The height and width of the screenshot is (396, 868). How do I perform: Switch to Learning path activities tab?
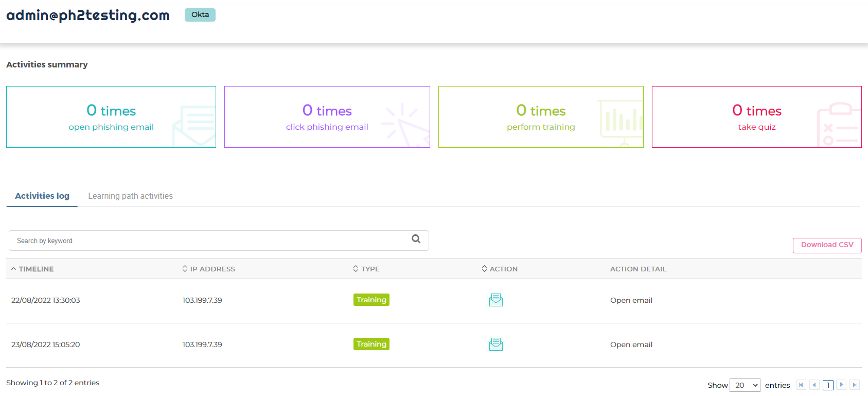pos(130,196)
